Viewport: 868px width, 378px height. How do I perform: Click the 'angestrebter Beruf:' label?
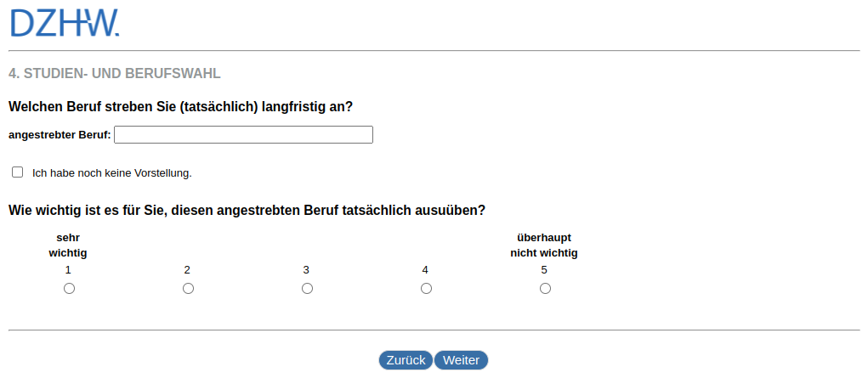(x=60, y=135)
